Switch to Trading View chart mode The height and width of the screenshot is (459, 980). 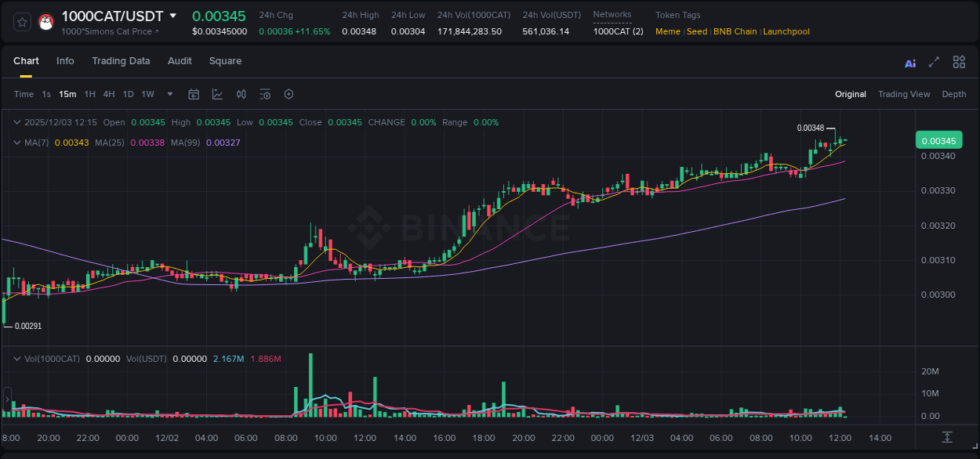coord(904,94)
